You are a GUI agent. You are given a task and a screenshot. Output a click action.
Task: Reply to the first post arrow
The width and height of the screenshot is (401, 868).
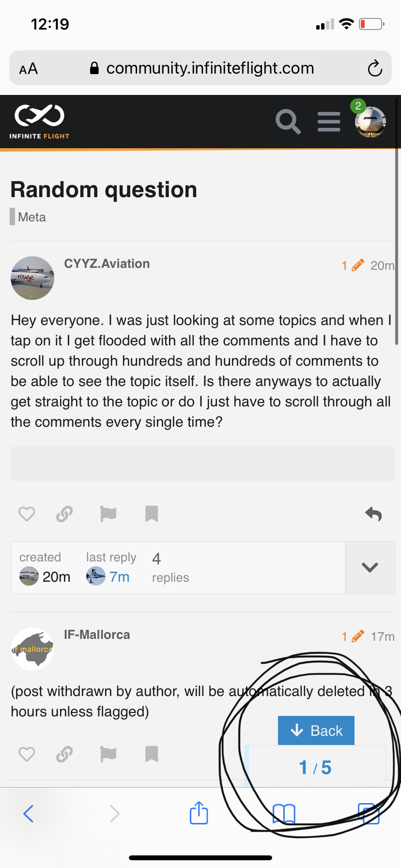click(x=373, y=514)
